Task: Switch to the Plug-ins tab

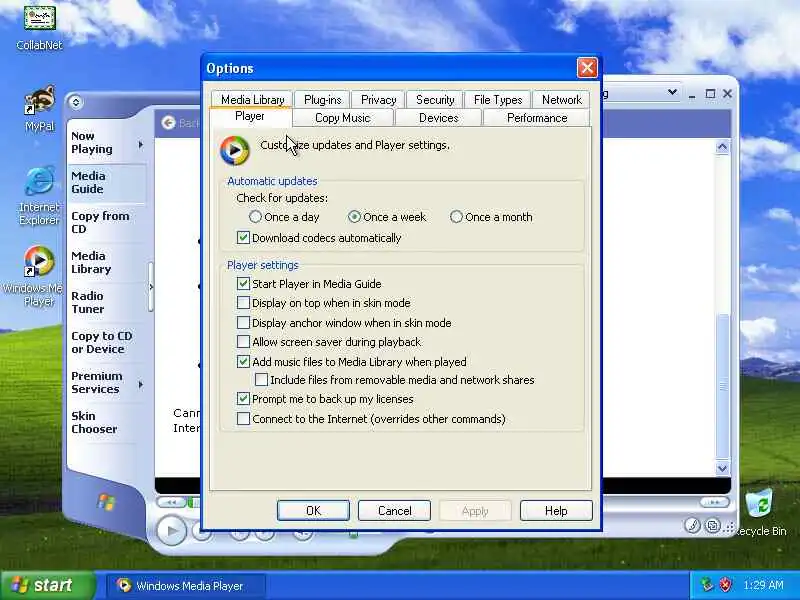Action: [322, 99]
